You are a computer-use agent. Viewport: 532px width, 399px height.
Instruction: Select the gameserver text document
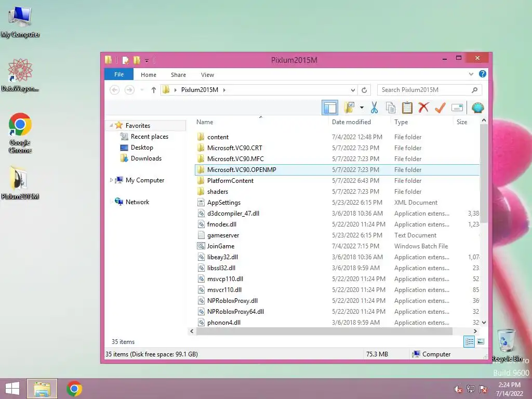pyautogui.click(x=223, y=235)
